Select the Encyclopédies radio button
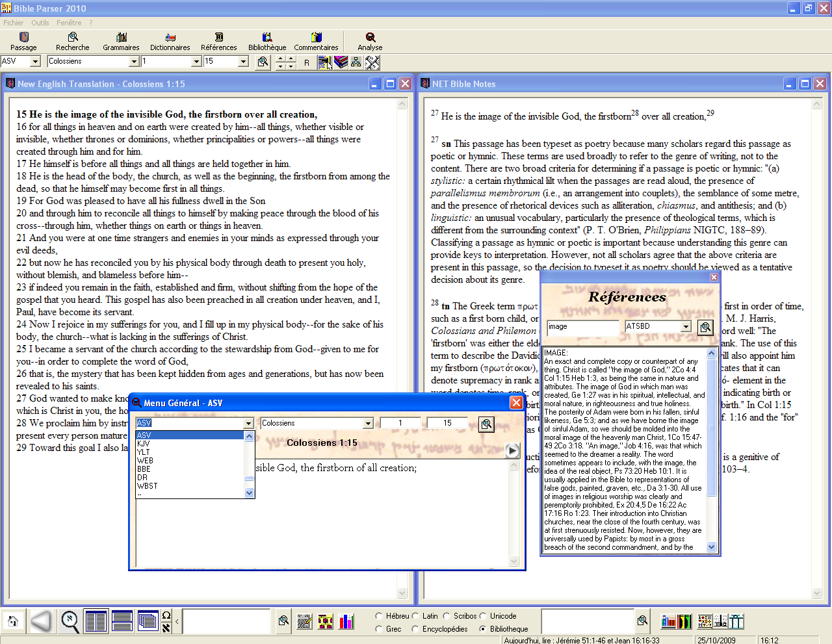 415,629
